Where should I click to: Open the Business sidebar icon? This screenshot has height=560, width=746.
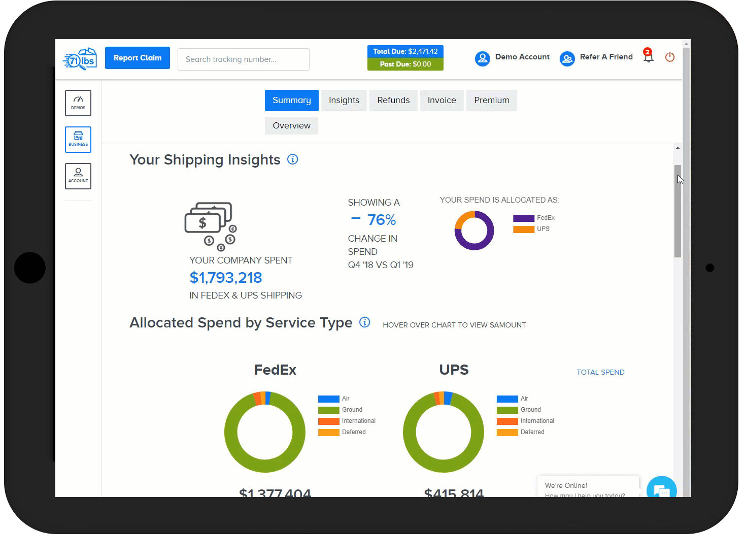[x=78, y=140]
